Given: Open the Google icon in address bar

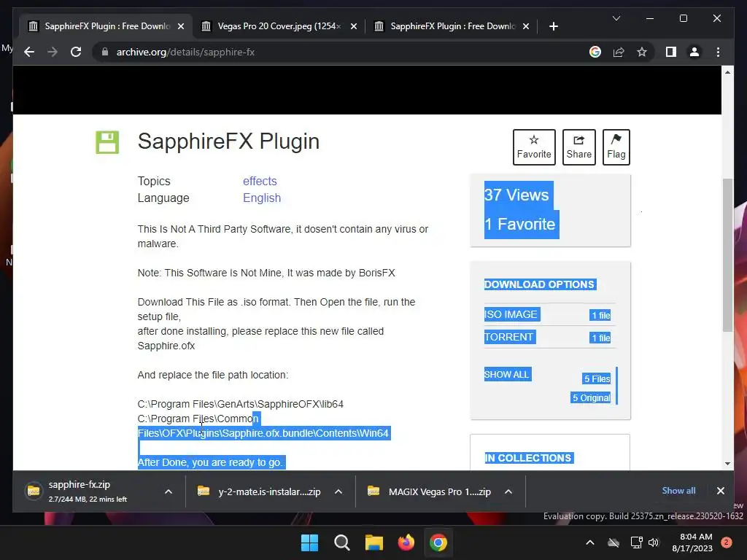Looking at the screenshot, I should click(595, 52).
